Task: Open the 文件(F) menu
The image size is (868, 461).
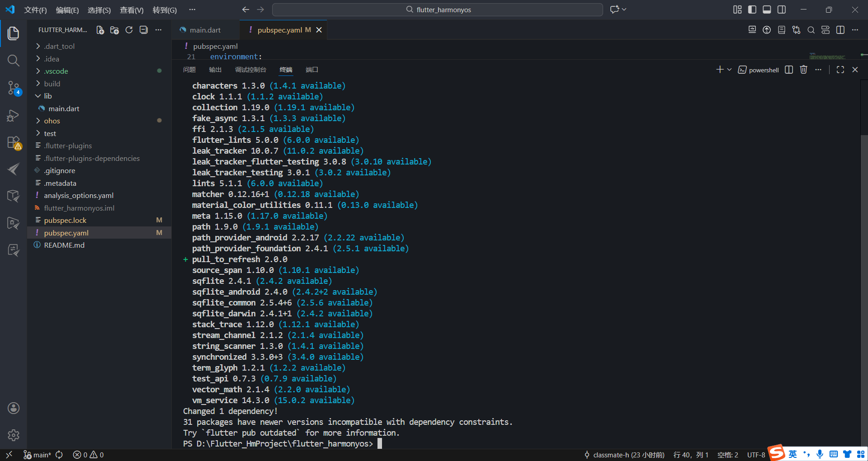Action: 35,10
